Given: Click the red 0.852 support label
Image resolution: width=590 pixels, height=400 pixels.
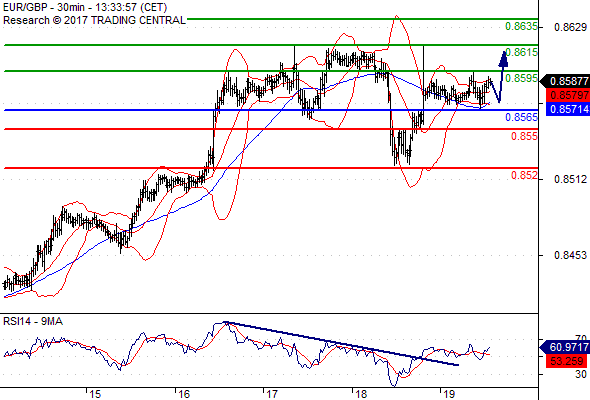Looking at the screenshot, I should click(x=524, y=175).
